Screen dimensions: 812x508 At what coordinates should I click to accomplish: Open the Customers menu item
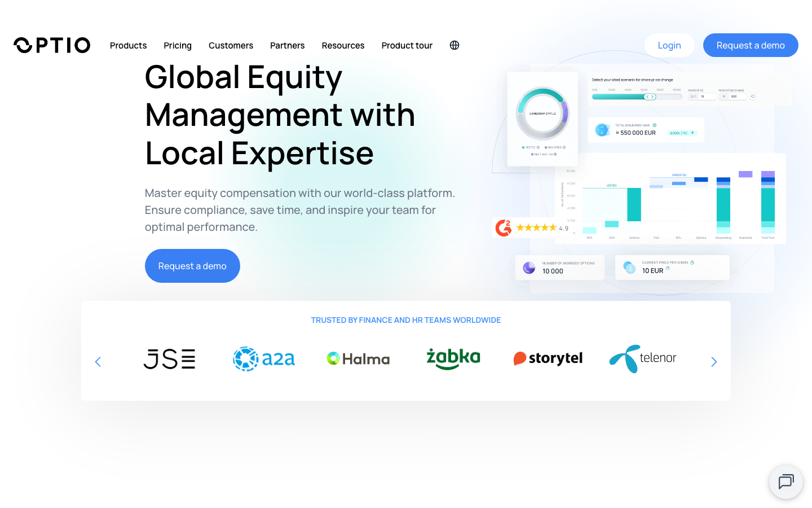click(x=231, y=45)
